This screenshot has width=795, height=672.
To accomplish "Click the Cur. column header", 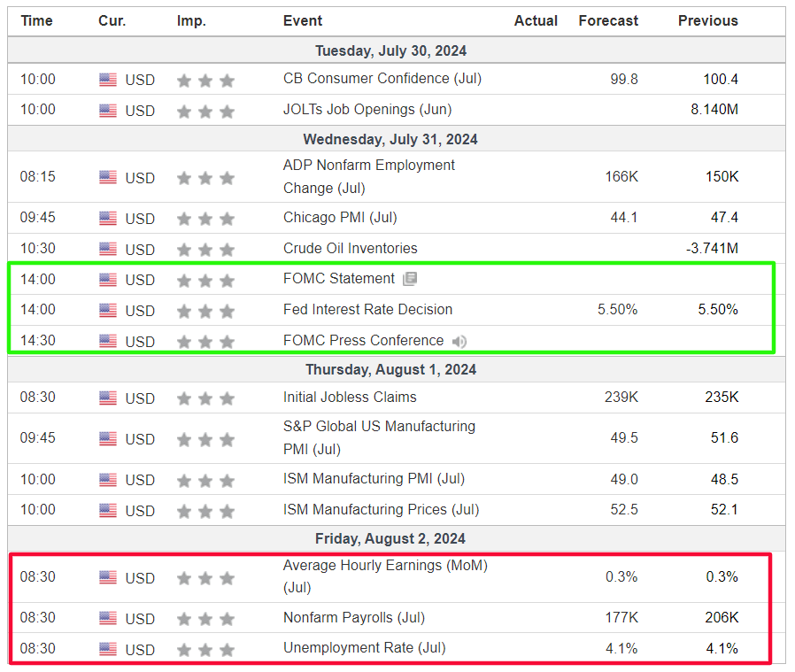I will [x=112, y=20].
